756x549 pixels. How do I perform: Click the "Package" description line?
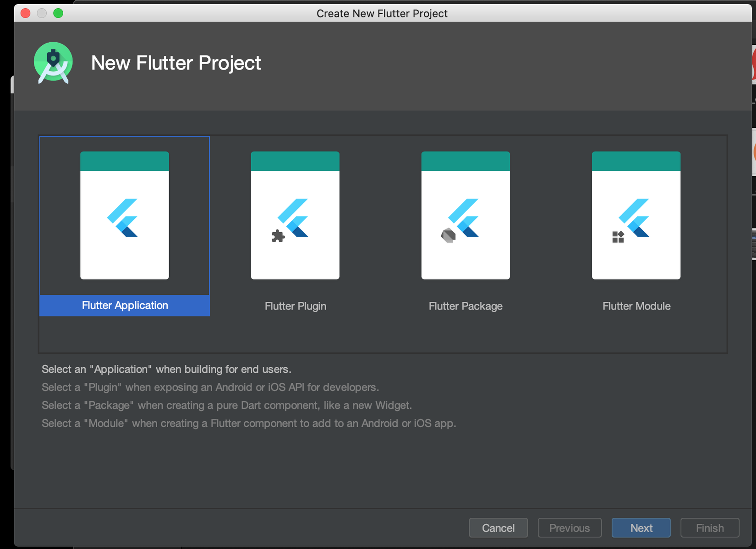[x=227, y=405]
